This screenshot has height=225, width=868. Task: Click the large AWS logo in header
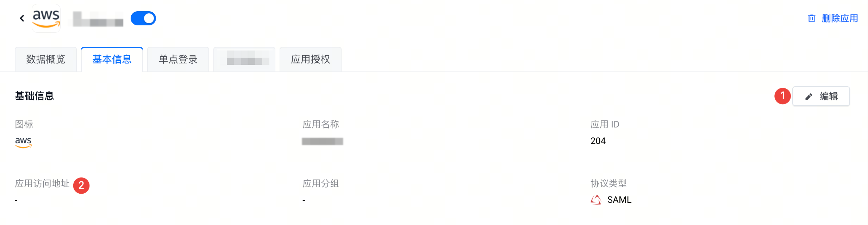point(46,18)
